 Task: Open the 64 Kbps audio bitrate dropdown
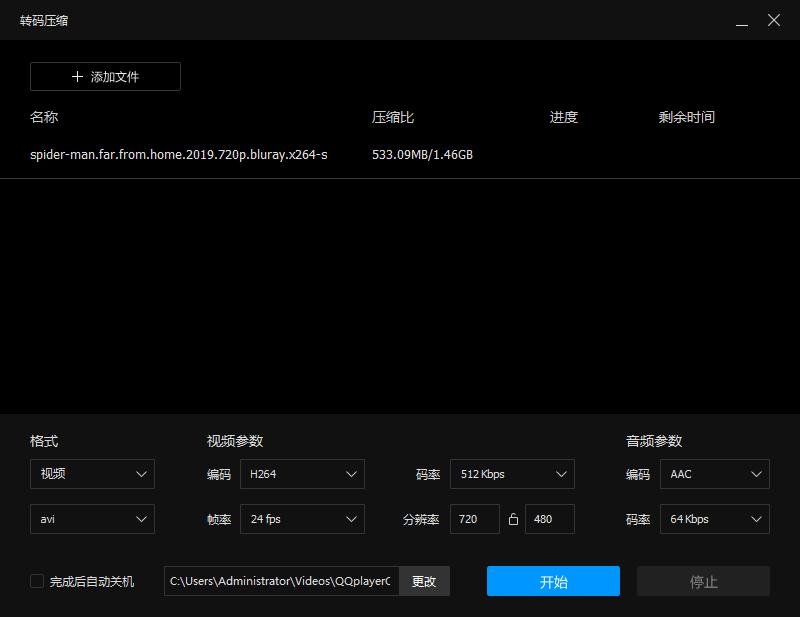pyautogui.click(x=714, y=519)
